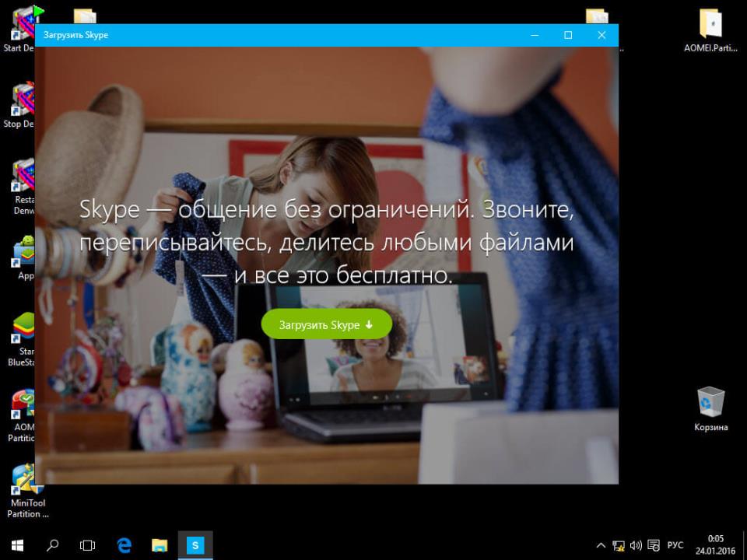747x560 pixels.
Task: Open network status tray icon
Action: coord(619,545)
